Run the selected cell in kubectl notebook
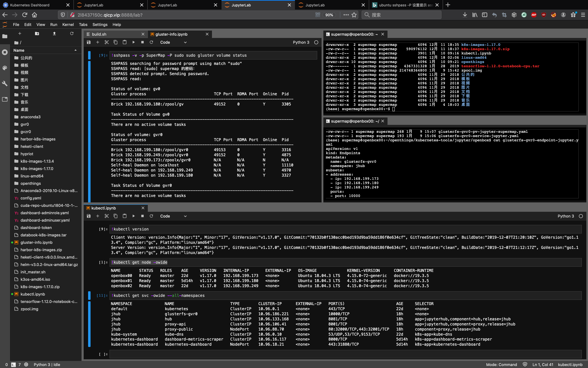Screen dimensions: 588x368 tap(134, 216)
